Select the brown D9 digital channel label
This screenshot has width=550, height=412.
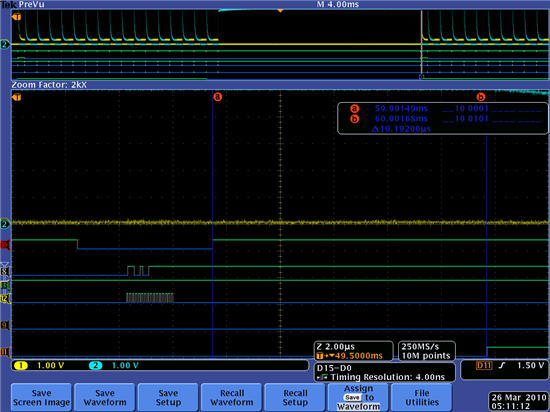(x=5, y=325)
